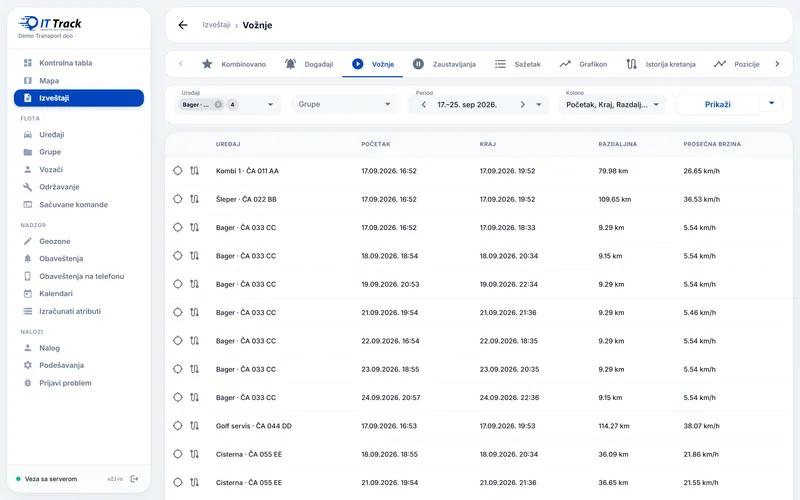This screenshot has height=500, width=800.
Task: Select Izveštaji in the sidebar
Action: coord(79,98)
